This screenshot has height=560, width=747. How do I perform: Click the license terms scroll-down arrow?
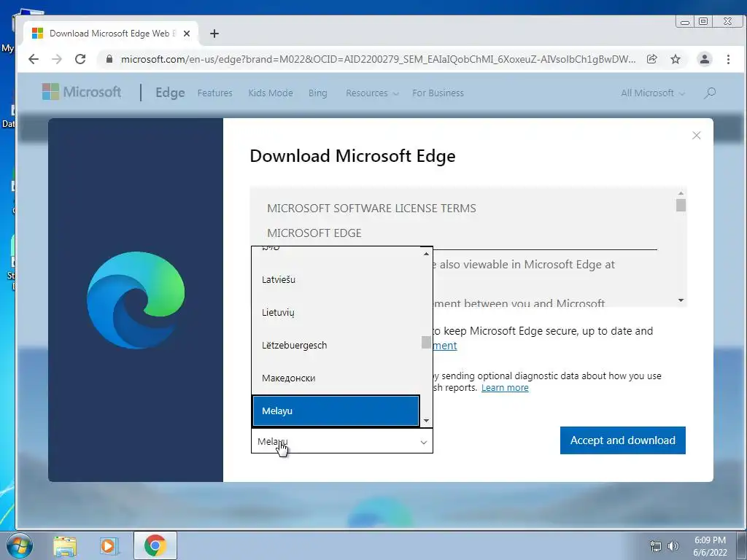pos(681,300)
